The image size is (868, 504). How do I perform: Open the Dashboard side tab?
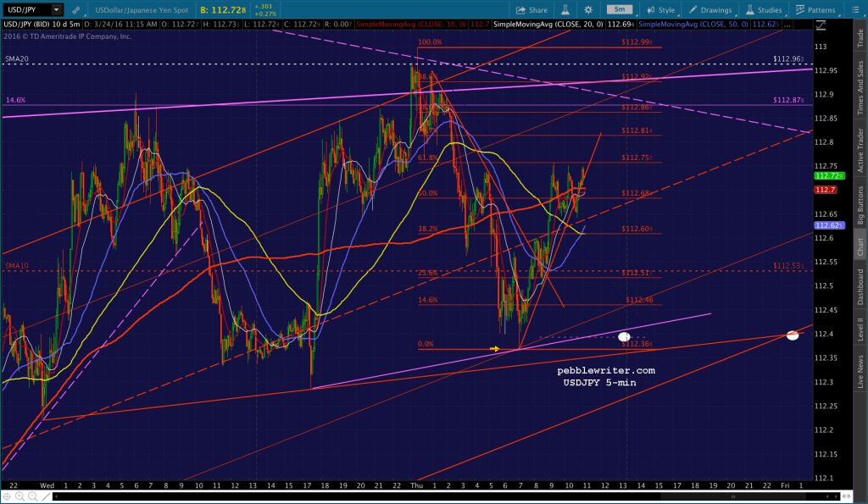click(x=860, y=286)
